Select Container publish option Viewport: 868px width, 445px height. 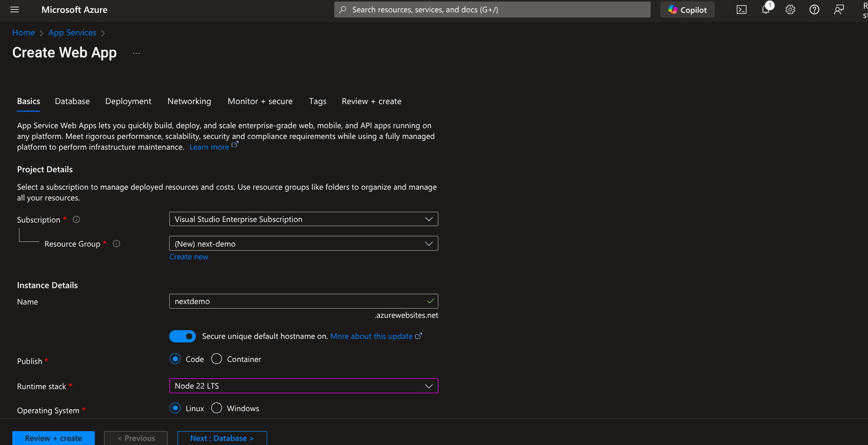tap(217, 359)
